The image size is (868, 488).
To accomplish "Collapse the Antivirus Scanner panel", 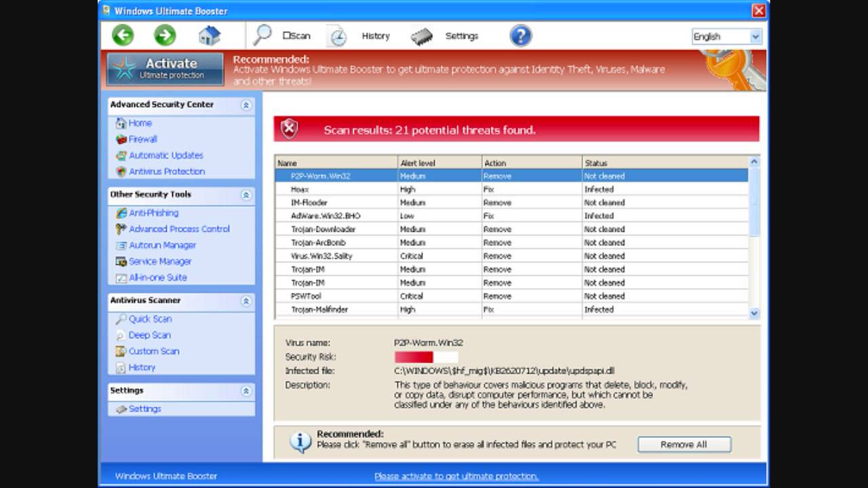I will click(x=246, y=301).
